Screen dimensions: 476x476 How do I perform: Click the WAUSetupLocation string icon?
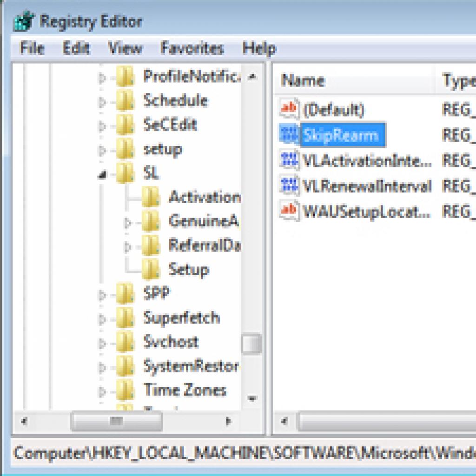(290, 211)
